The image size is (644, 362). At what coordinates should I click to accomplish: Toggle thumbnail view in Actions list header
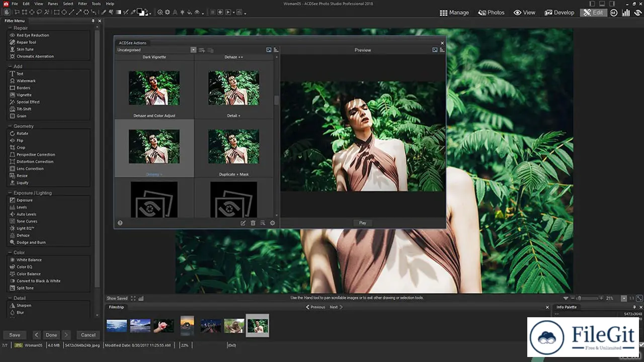click(269, 50)
